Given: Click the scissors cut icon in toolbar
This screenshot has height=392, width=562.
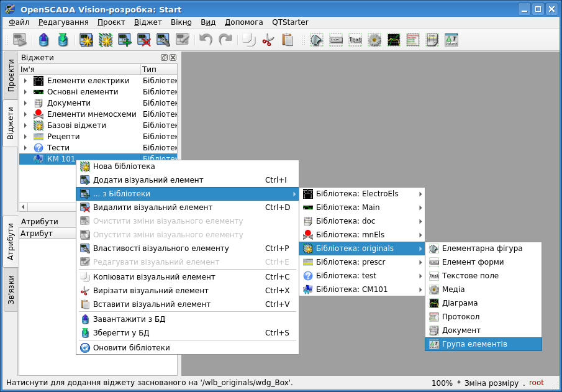Looking at the screenshot, I should tap(268, 40).
